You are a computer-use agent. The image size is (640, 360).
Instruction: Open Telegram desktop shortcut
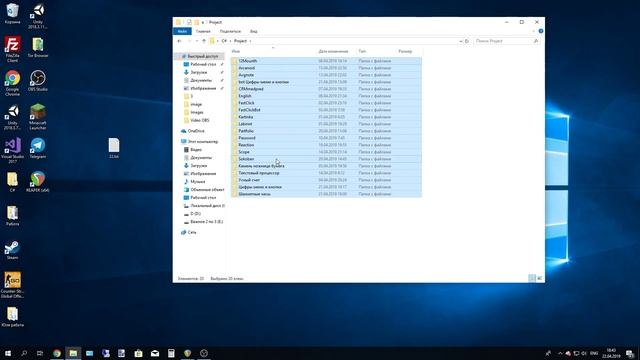tap(38, 148)
